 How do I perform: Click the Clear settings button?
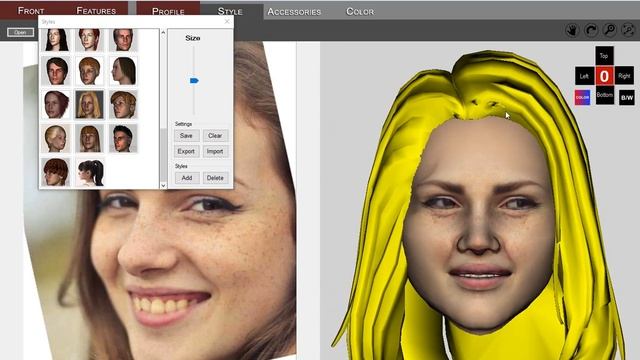point(215,136)
